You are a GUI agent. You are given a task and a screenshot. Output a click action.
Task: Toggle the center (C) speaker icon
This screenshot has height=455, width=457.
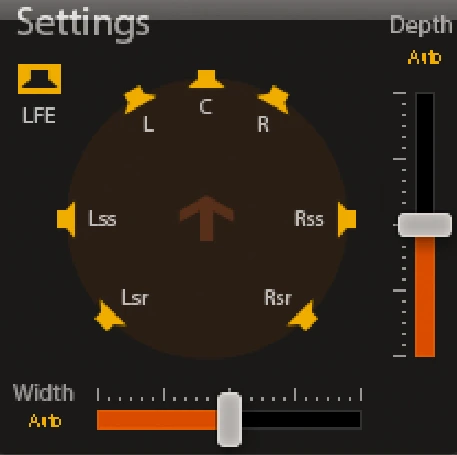pyautogui.click(x=206, y=79)
